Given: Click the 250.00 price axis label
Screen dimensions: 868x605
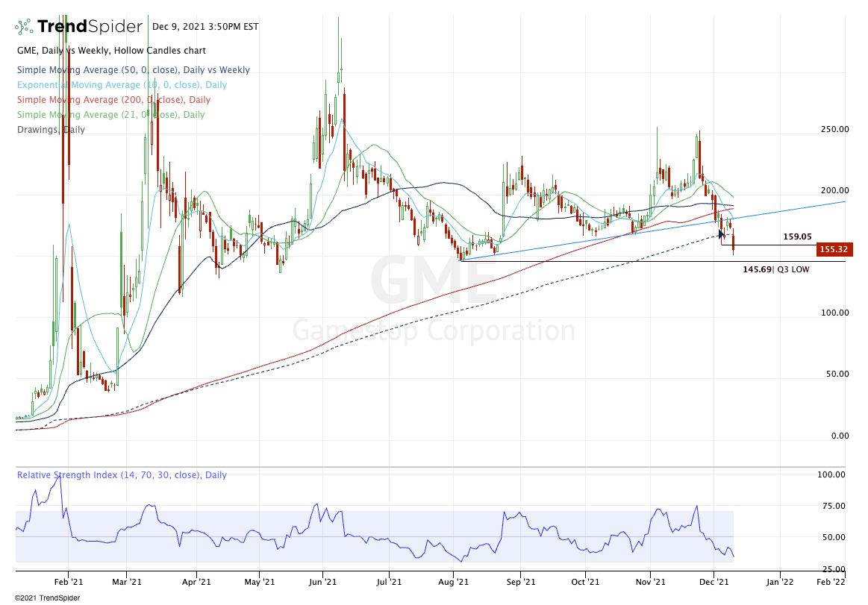Looking at the screenshot, I should coord(834,129).
